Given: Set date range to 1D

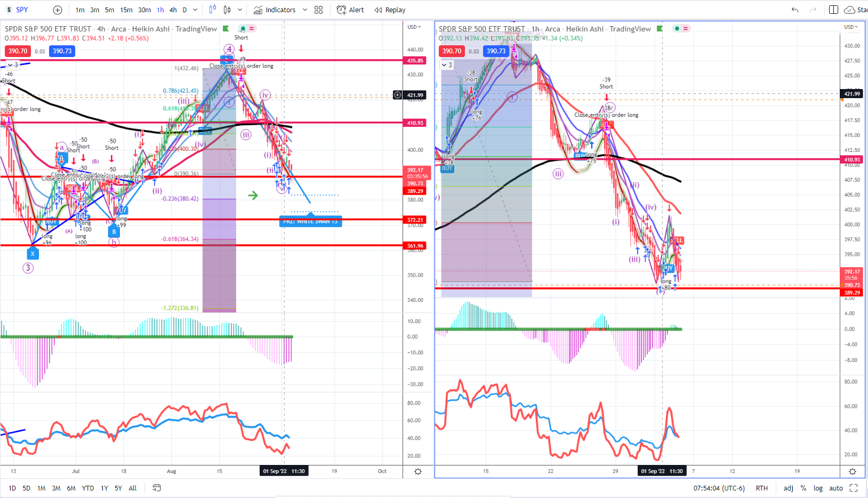Looking at the screenshot, I should 12,488.
